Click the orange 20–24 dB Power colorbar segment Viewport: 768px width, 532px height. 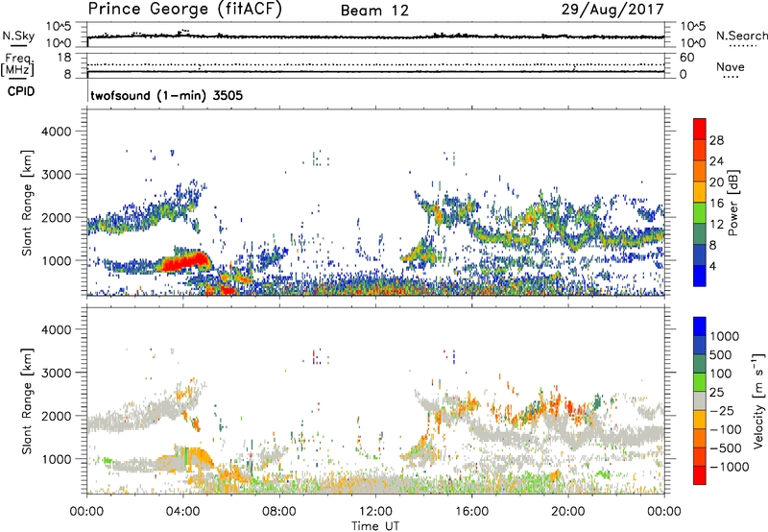tap(700, 172)
